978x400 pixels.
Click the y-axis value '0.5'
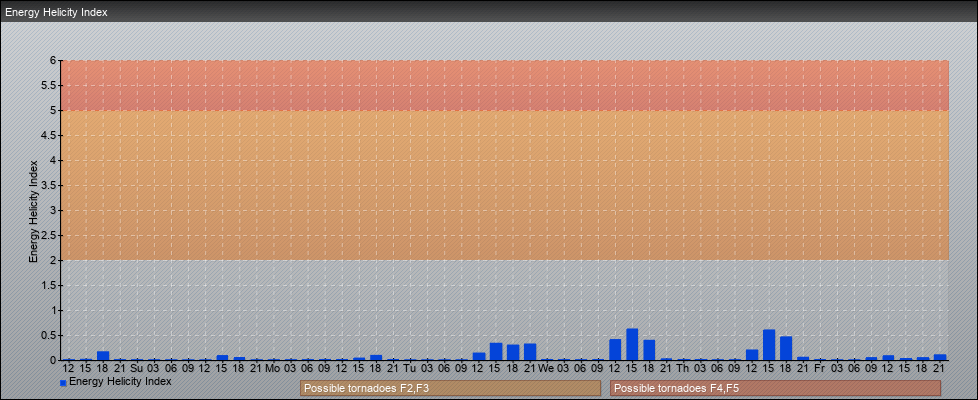[50, 335]
